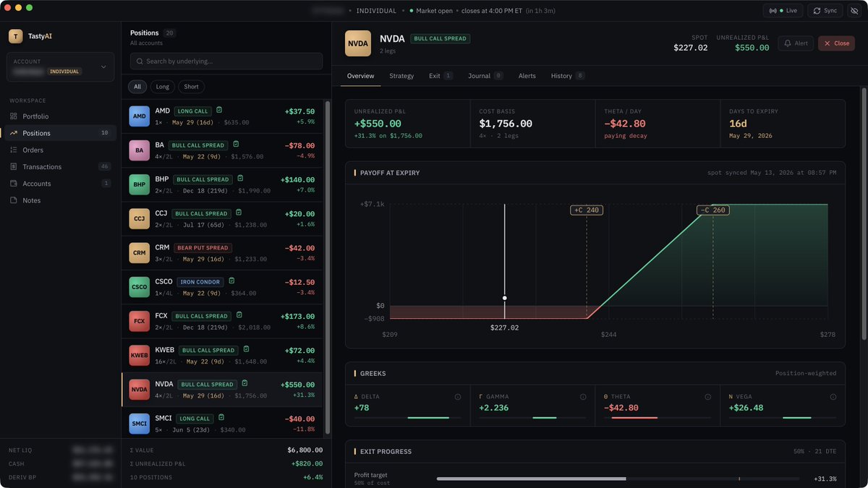The width and height of the screenshot is (868, 488).
Task: Click the +$72.00 value on the KWEB row
Action: (300, 350)
